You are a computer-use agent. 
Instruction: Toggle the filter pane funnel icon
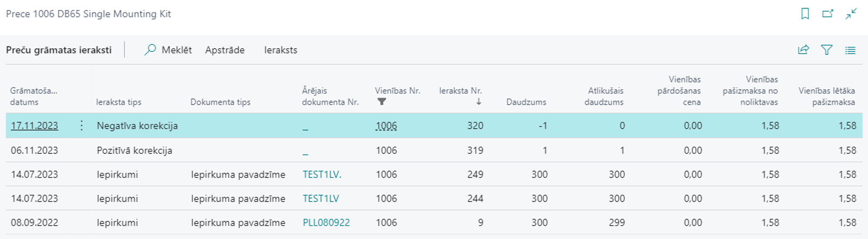[827, 50]
